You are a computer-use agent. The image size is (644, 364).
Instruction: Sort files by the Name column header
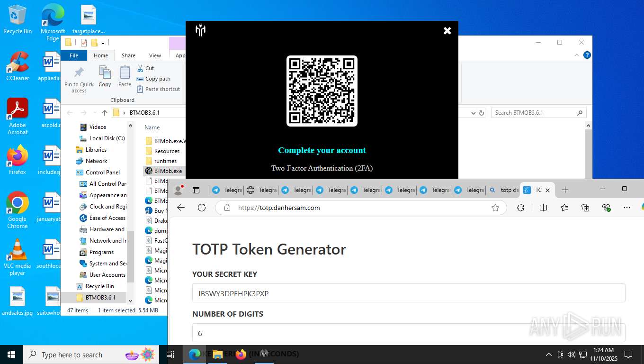click(x=152, y=127)
